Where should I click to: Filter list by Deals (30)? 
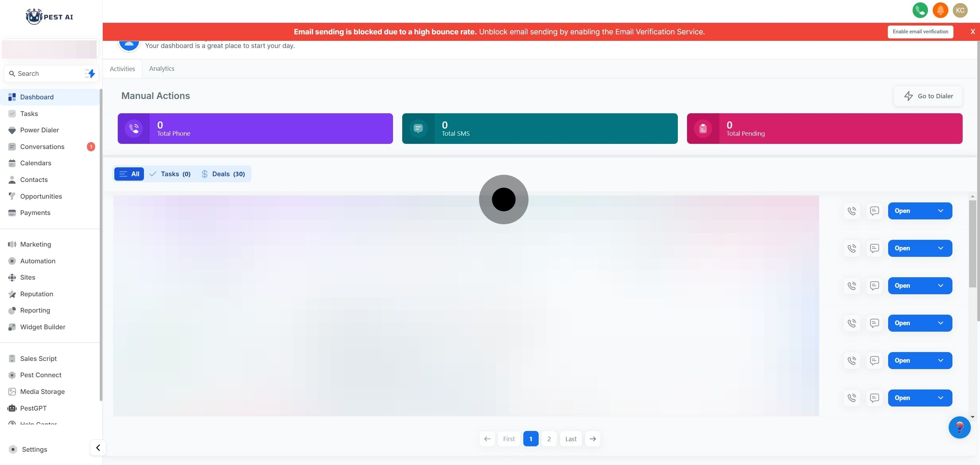point(223,174)
